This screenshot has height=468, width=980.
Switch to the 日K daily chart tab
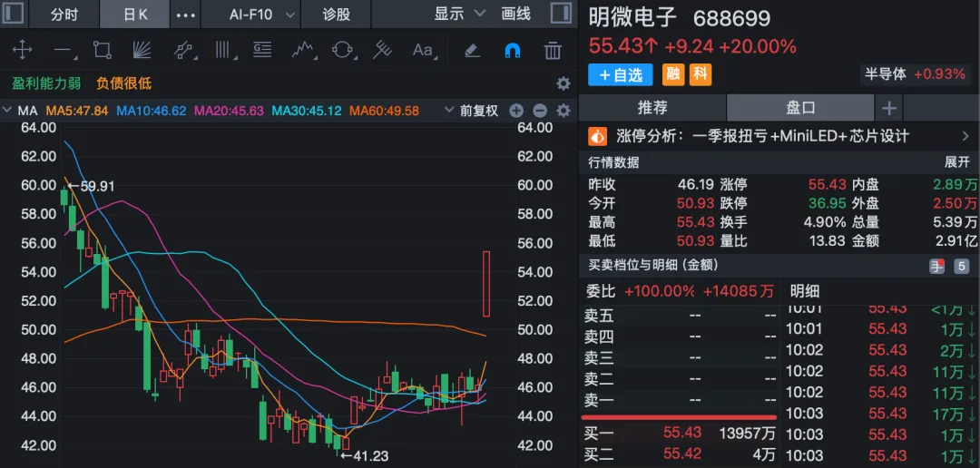(135, 14)
